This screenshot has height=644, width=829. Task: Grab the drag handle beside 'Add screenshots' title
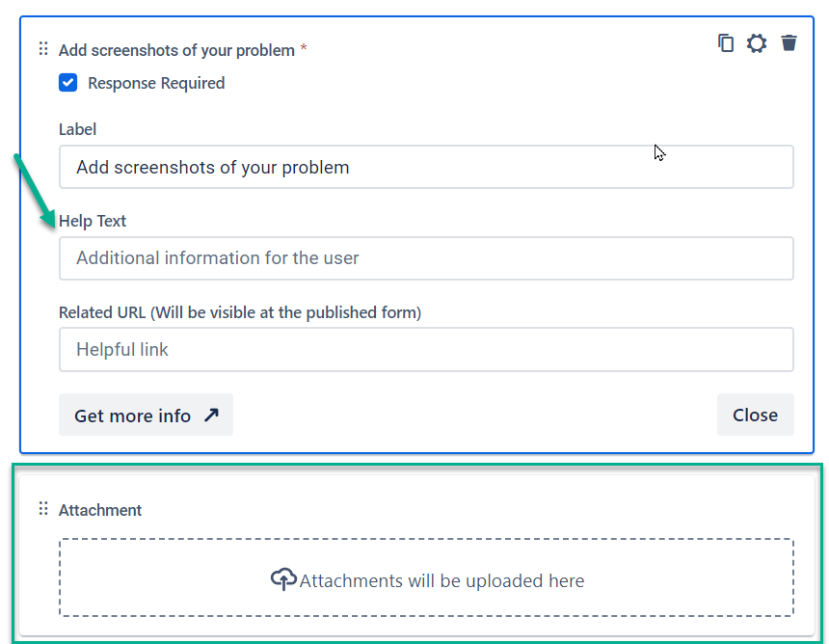pyautogui.click(x=43, y=49)
